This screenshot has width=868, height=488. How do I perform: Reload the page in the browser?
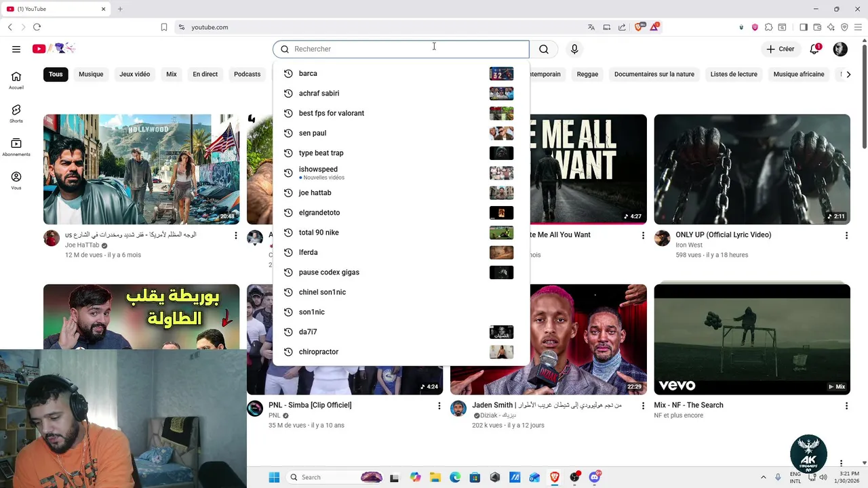tap(37, 27)
